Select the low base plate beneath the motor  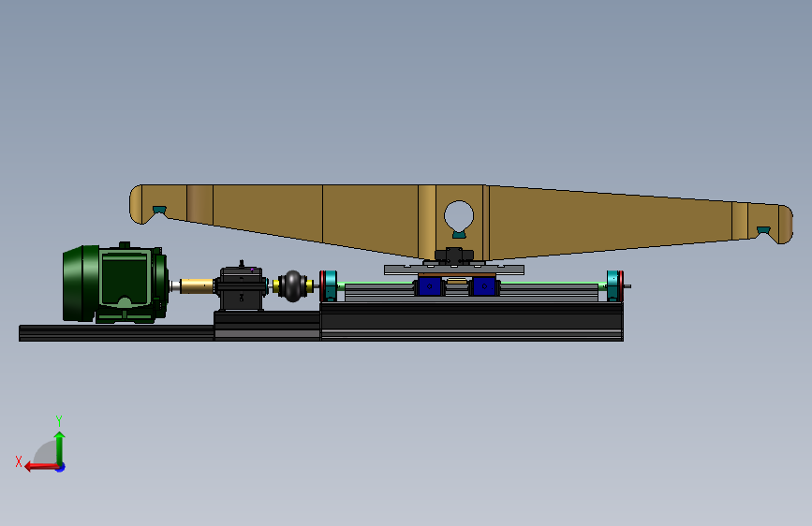pyautogui.click(x=116, y=333)
